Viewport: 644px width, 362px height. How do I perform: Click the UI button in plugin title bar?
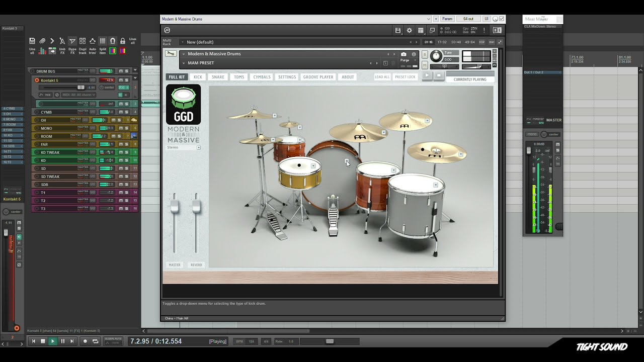tap(486, 19)
